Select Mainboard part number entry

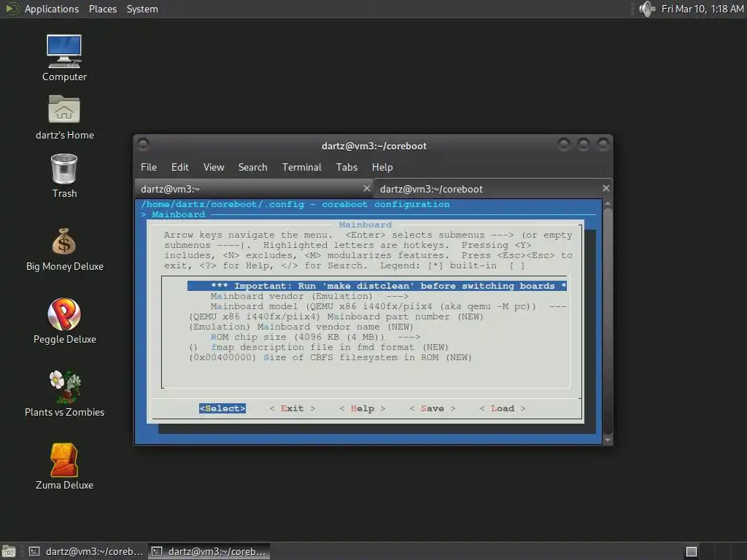coord(336,316)
